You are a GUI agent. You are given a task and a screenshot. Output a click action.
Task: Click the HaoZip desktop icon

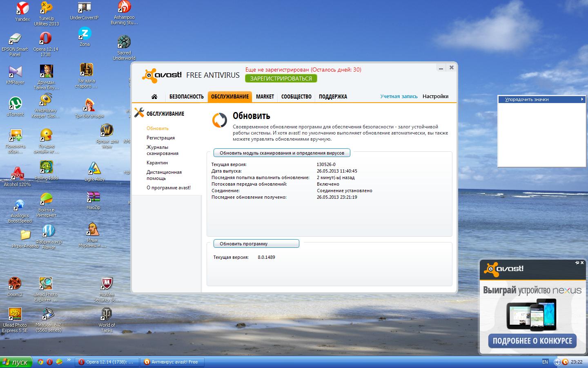pyautogui.click(x=93, y=200)
